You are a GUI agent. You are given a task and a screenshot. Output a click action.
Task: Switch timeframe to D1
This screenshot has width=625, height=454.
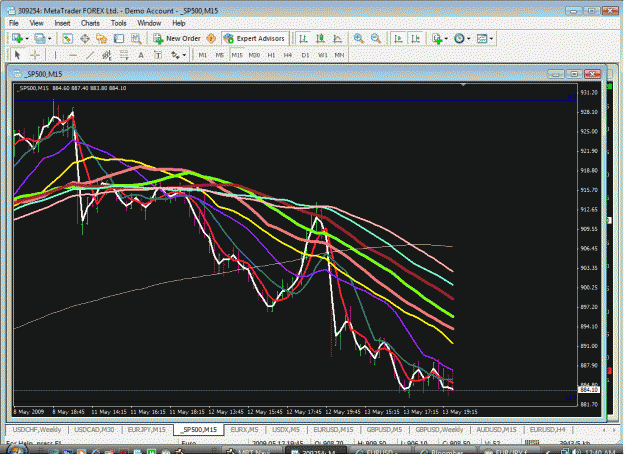(305, 55)
